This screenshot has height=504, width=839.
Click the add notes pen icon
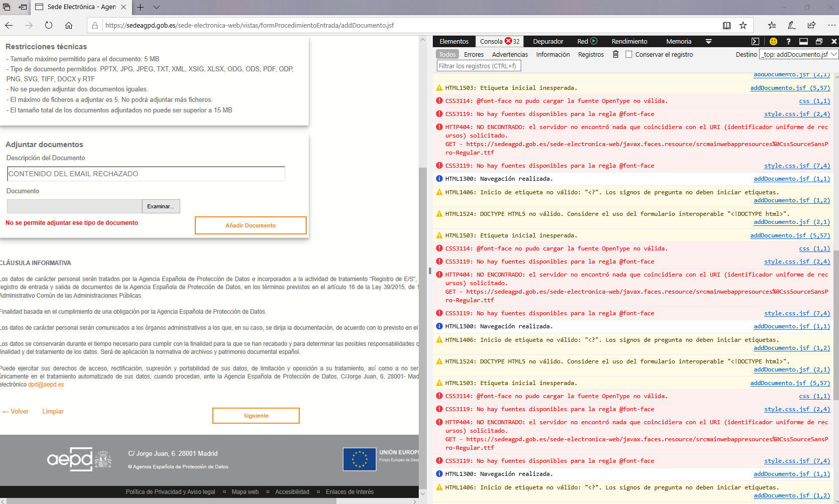click(x=792, y=25)
